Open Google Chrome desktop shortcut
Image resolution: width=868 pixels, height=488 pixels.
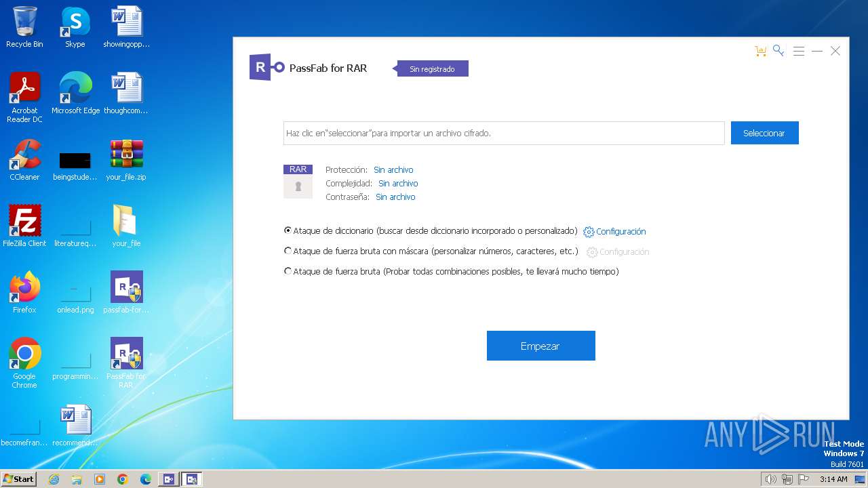24,363
